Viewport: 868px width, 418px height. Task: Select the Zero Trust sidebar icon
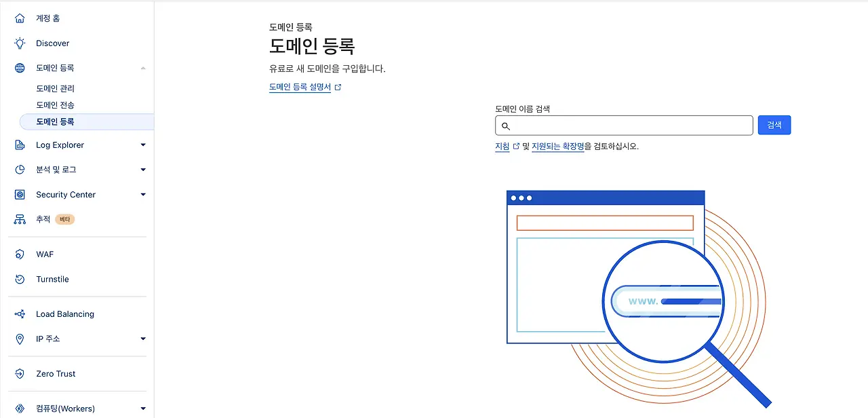[x=18, y=373]
